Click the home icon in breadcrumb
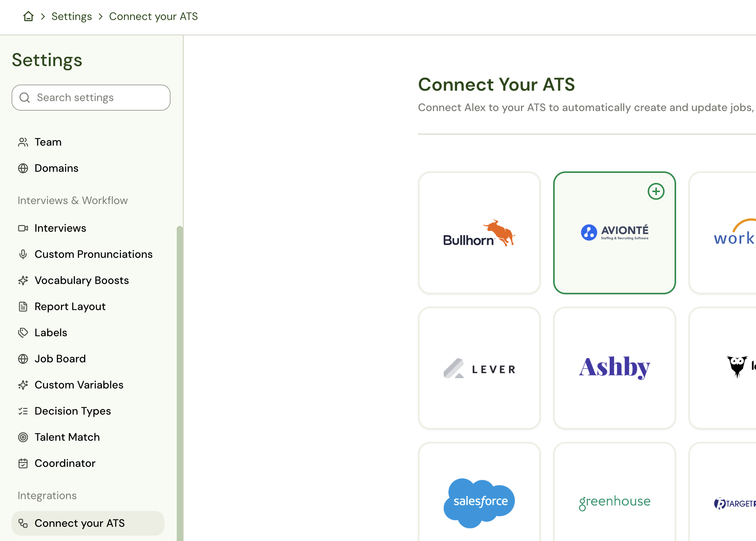The height and width of the screenshot is (541, 756). (28, 17)
